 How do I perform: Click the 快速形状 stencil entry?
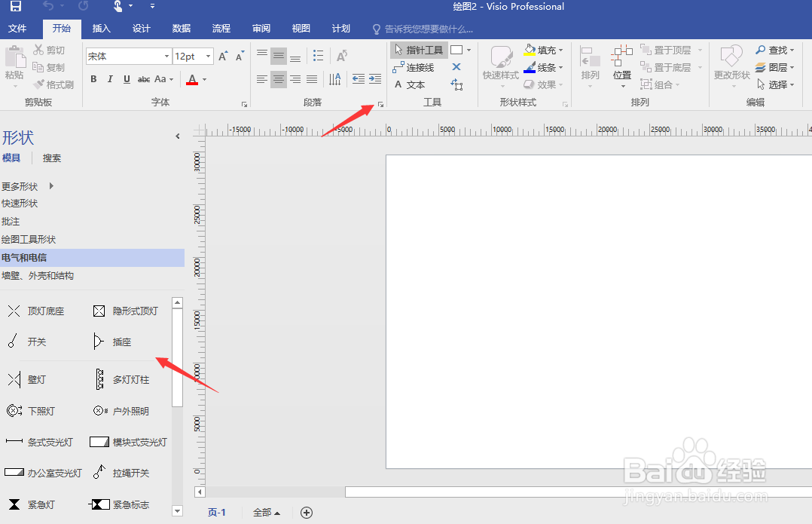(x=21, y=203)
